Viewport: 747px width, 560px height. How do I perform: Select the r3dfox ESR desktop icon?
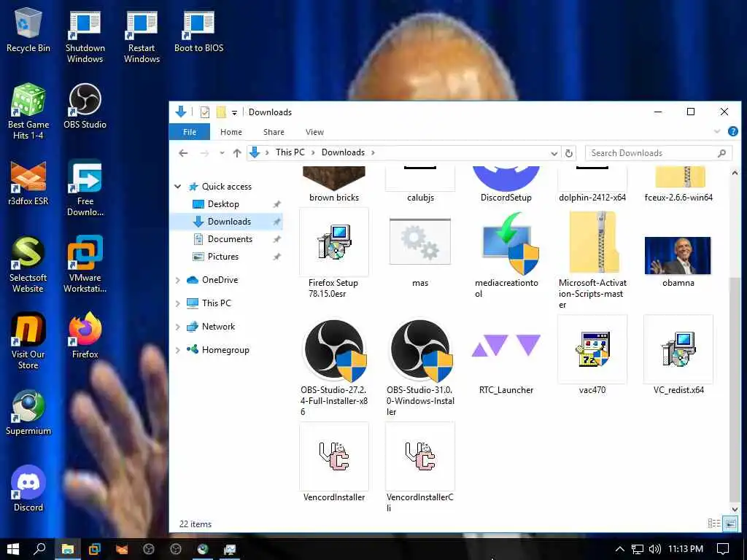(x=28, y=183)
